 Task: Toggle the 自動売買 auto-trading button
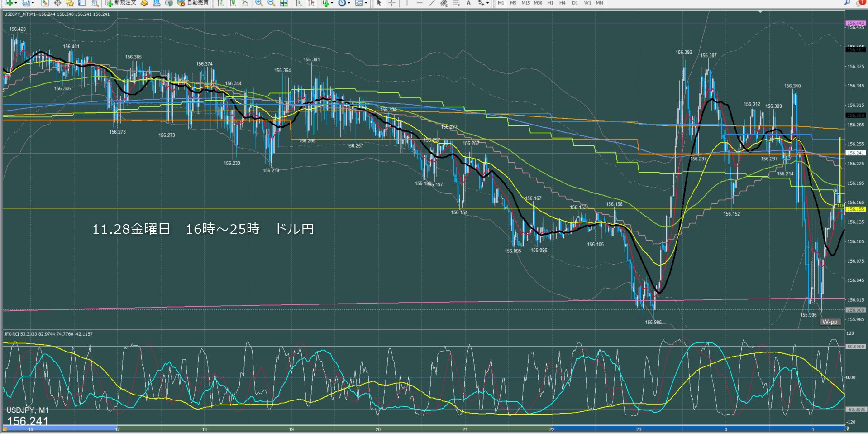click(193, 3)
